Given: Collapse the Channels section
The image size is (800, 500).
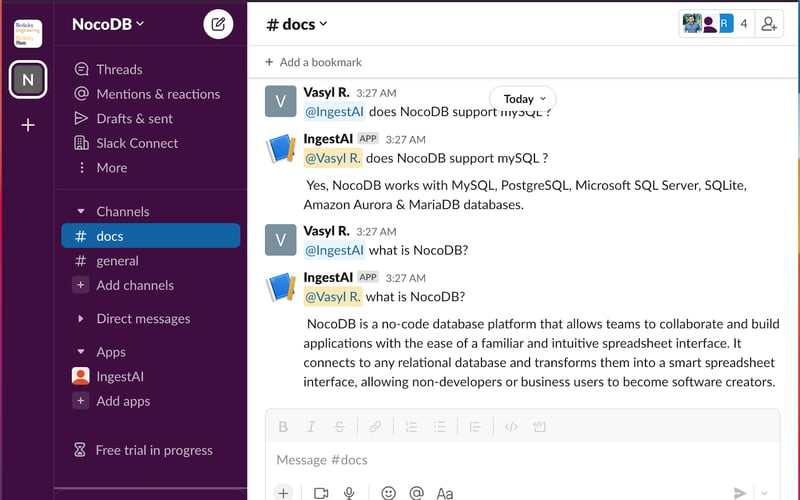Looking at the screenshot, I should coord(81,212).
